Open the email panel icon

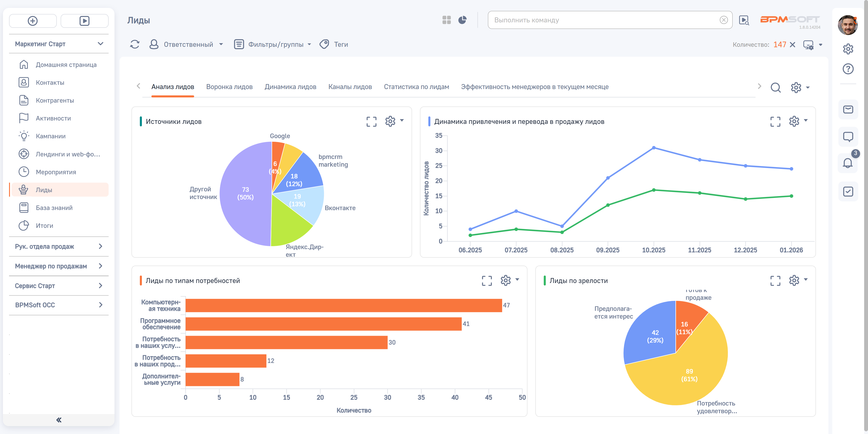[x=848, y=109]
